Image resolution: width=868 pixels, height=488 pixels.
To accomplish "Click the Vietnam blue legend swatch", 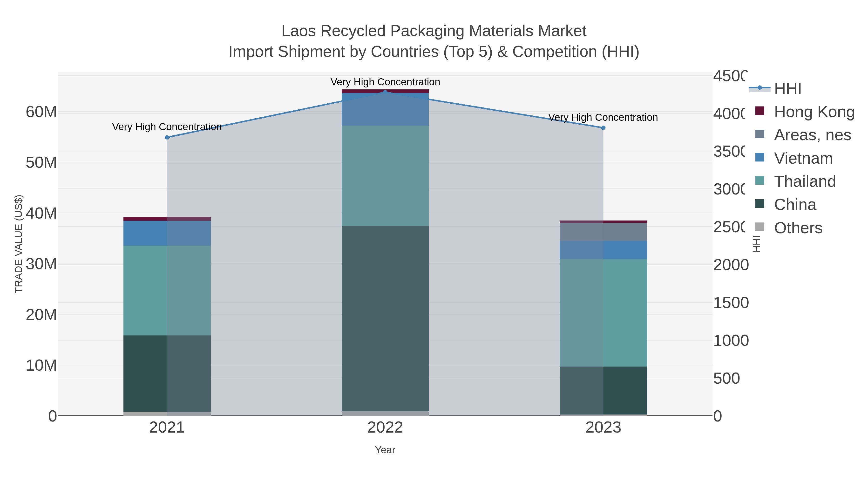I will click(x=760, y=157).
